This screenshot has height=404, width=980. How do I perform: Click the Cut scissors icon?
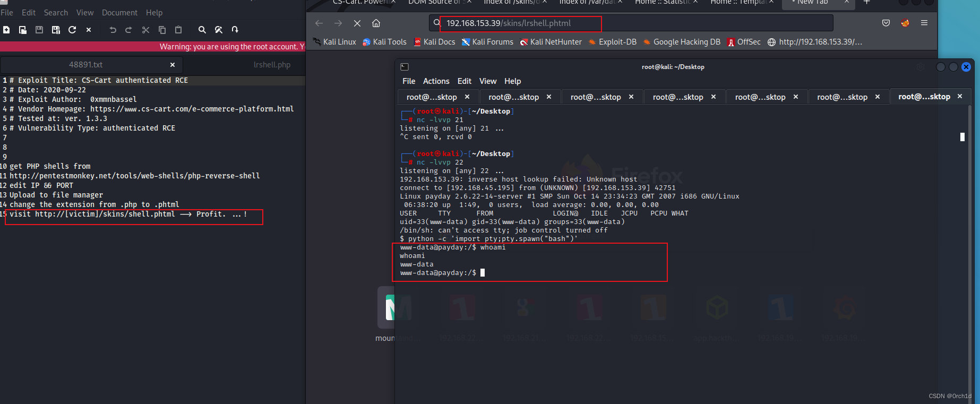[145, 30]
